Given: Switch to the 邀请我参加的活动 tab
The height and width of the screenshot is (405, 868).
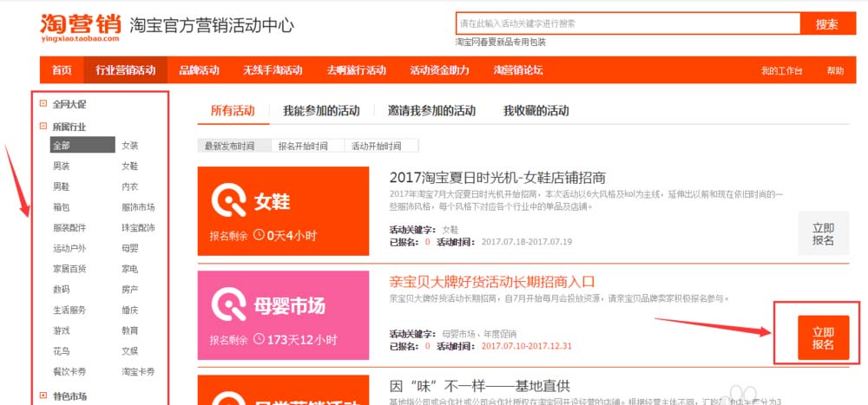Looking at the screenshot, I should pos(431,111).
